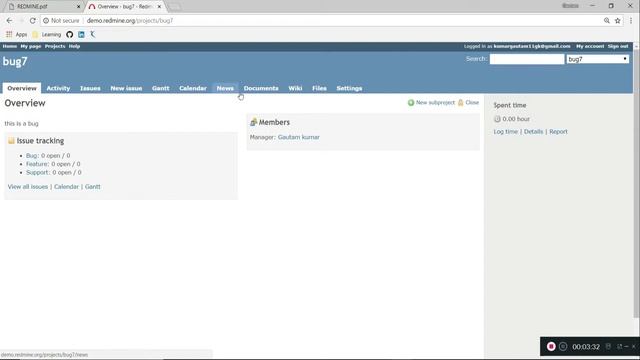This screenshot has height=360, width=640.
Task: Open the New issue tab
Action: tap(126, 88)
